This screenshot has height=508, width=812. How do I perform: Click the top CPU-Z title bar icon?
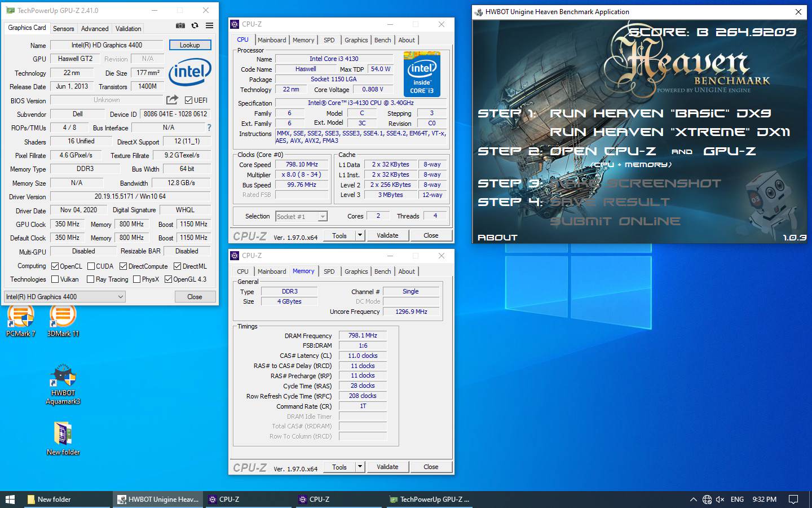click(235, 24)
